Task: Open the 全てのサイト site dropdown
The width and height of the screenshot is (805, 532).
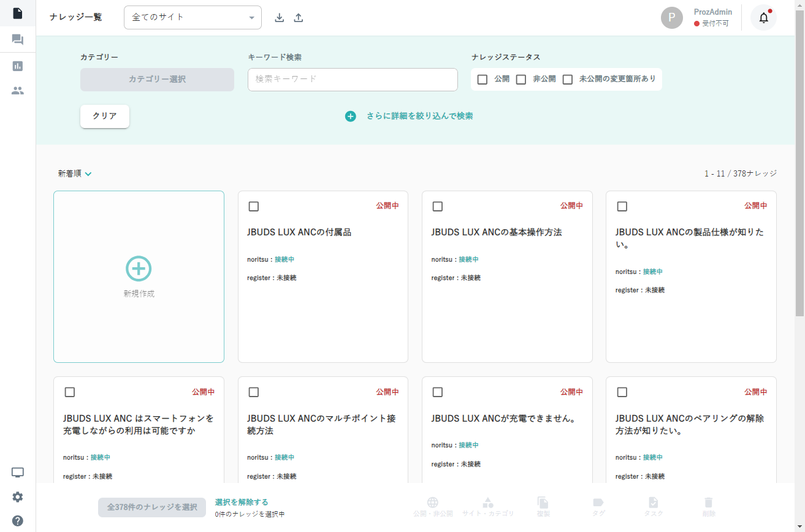Action: coord(193,18)
